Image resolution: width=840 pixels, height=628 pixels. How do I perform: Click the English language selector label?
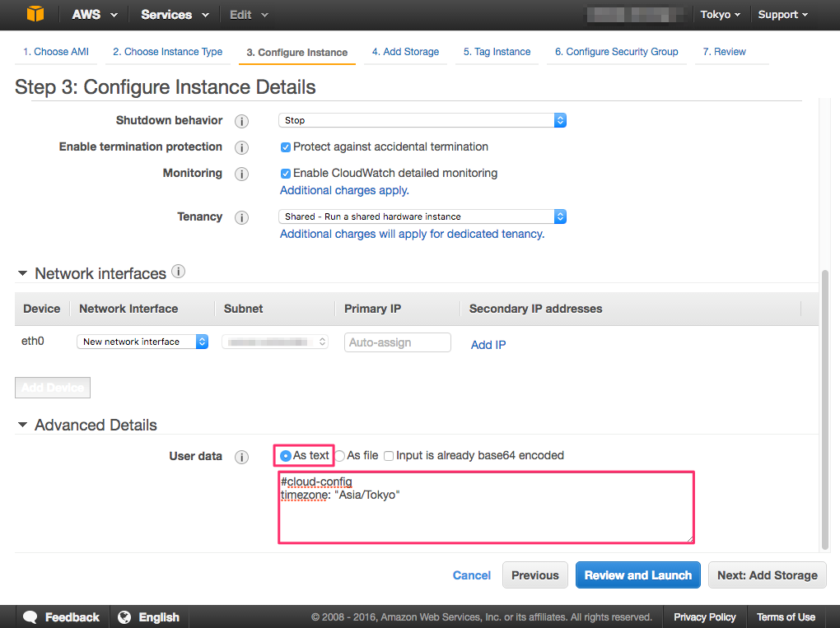(159, 617)
